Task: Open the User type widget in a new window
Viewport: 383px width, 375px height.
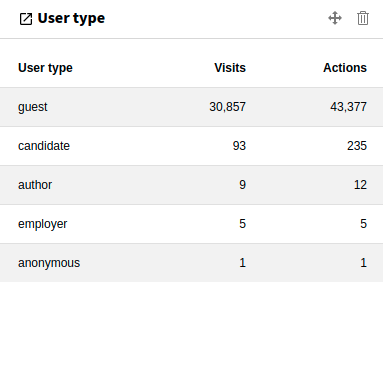Action: click(x=26, y=19)
